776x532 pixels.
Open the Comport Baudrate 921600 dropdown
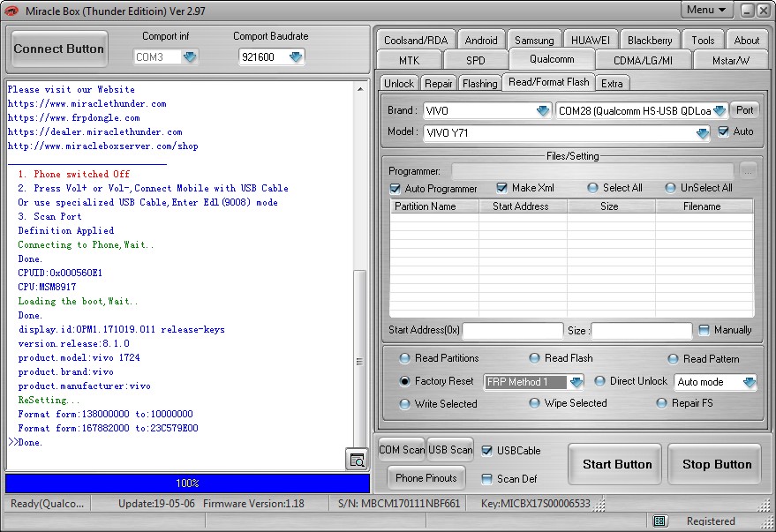(x=296, y=56)
